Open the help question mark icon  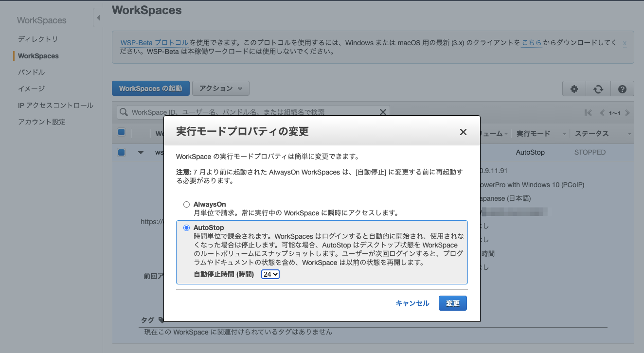click(x=622, y=89)
